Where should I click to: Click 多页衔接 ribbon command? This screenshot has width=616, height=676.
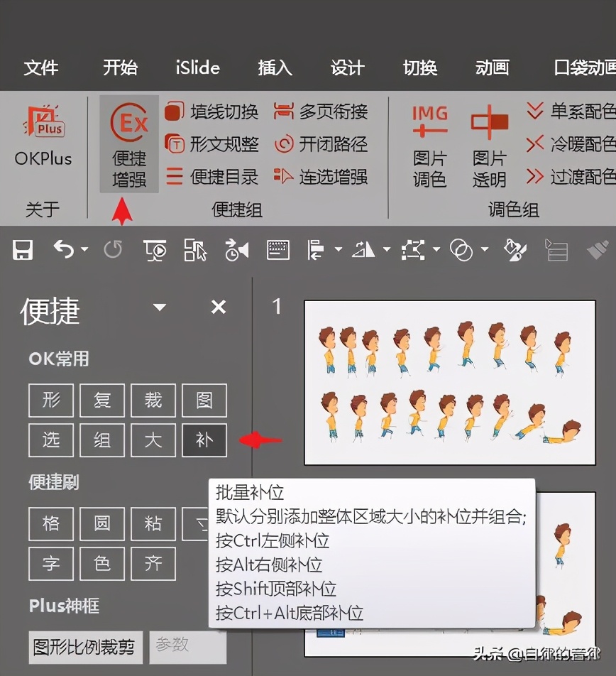(x=321, y=111)
